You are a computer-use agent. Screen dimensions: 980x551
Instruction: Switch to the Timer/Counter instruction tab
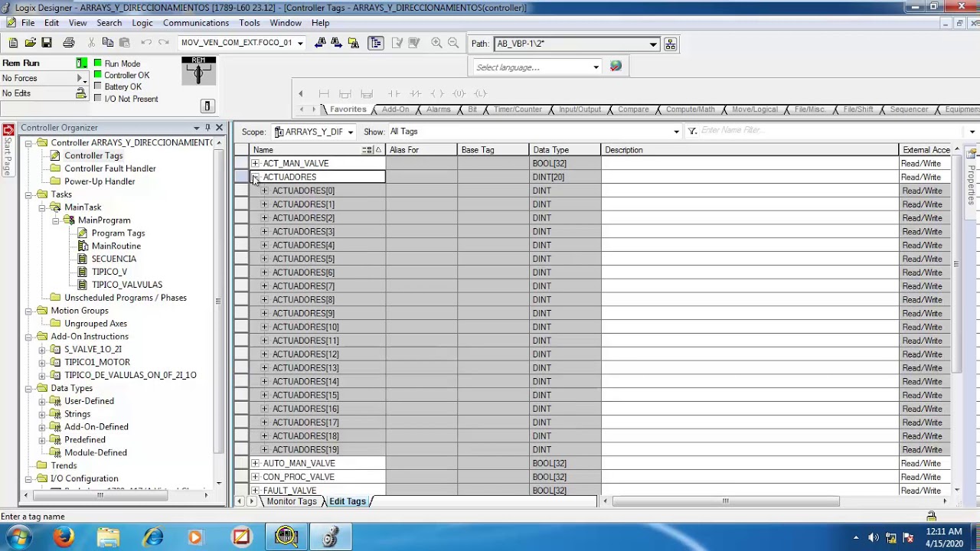coord(518,109)
